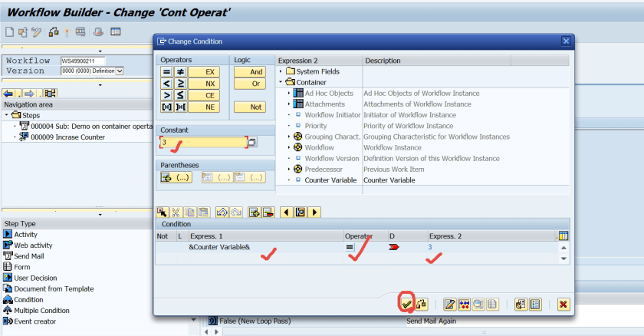Screen dimensions: 644x336
Task: Select Counter Variable in container tree
Action: click(330, 180)
